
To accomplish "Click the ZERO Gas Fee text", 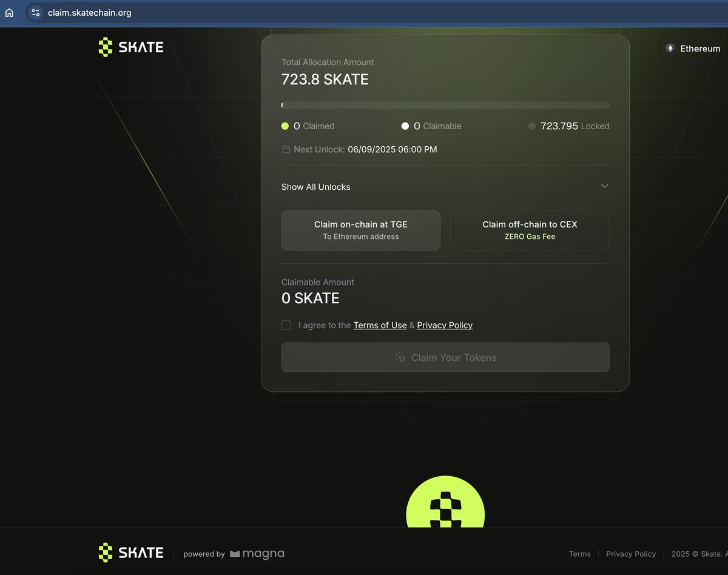I will [x=530, y=237].
